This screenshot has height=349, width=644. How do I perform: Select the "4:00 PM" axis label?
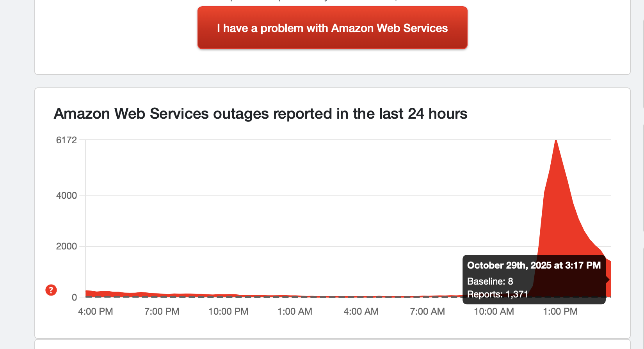click(95, 312)
